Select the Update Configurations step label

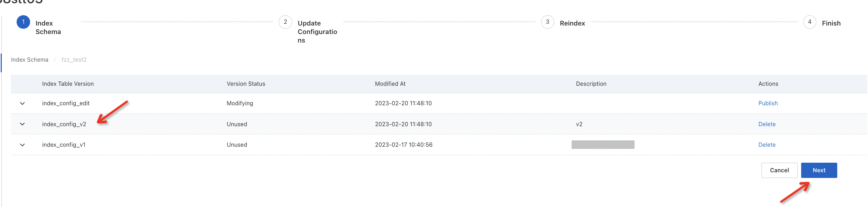coord(317,32)
